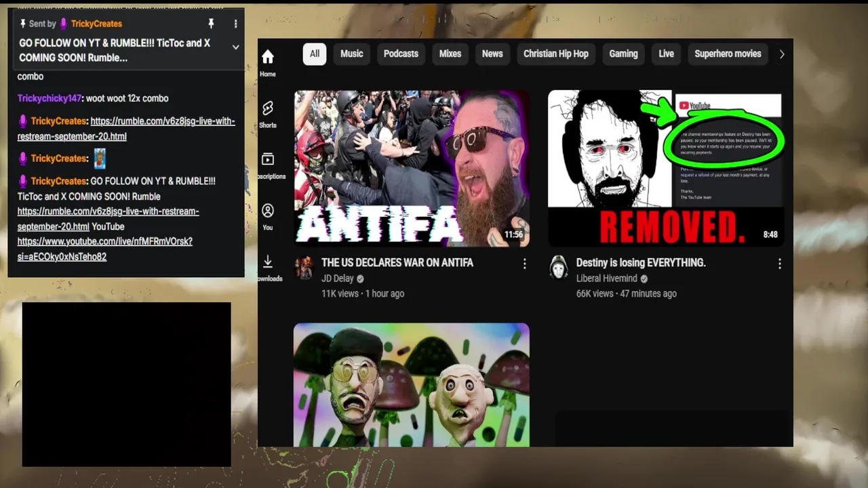
Task: Open the Downloads sidebar icon
Action: click(x=268, y=262)
